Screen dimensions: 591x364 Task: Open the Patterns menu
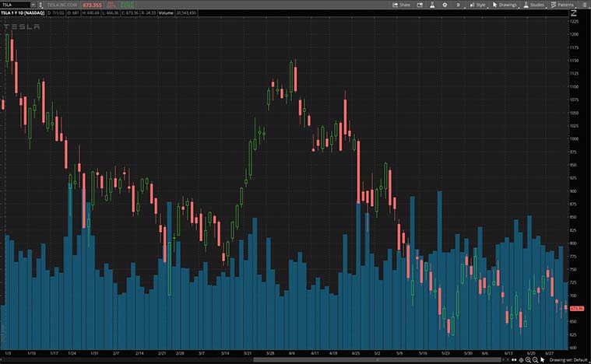click(562, 5)
